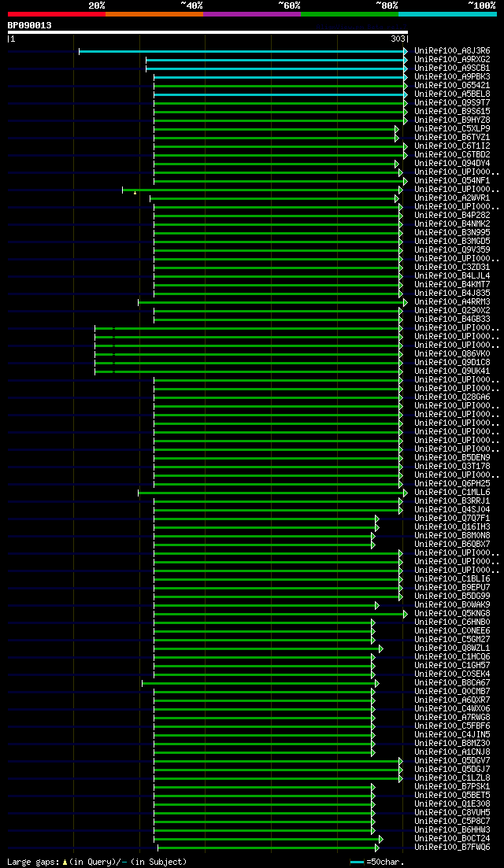Open the UniRef100_B6QBX7 hit label

click(452, 545)
